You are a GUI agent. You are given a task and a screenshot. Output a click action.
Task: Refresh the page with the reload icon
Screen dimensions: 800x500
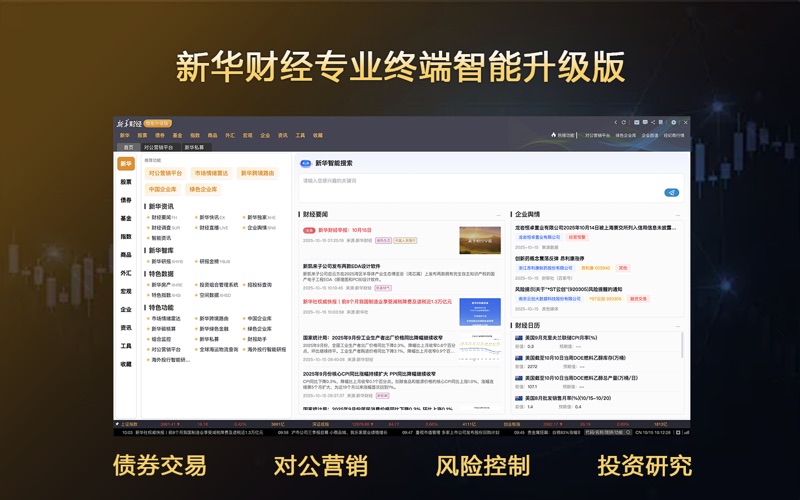pos(623,122)
